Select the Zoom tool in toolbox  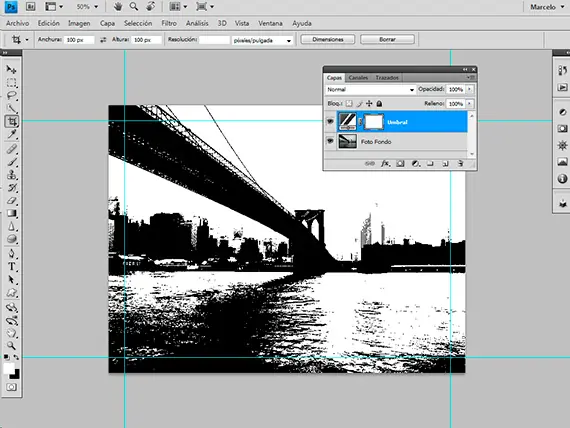(12, 345)
